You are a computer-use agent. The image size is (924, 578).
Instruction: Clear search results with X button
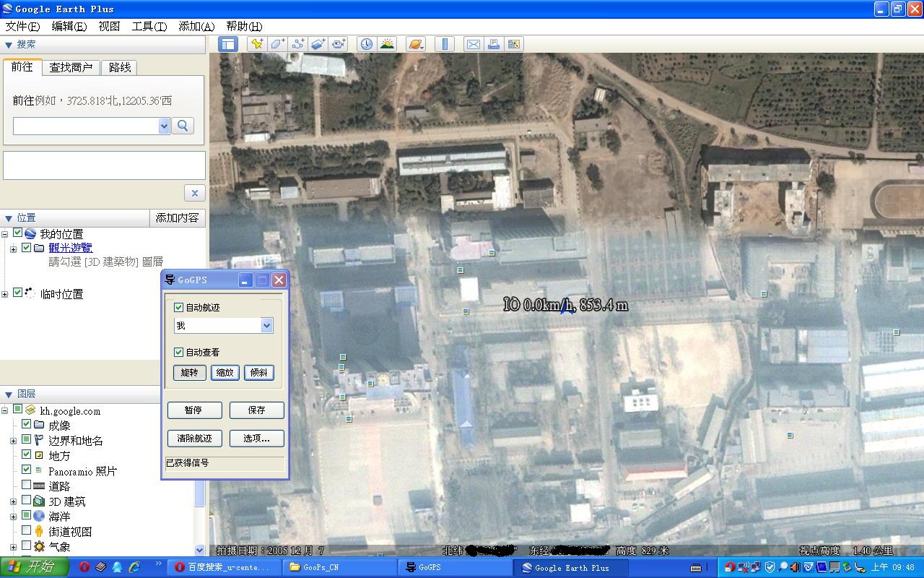[194, 193]
